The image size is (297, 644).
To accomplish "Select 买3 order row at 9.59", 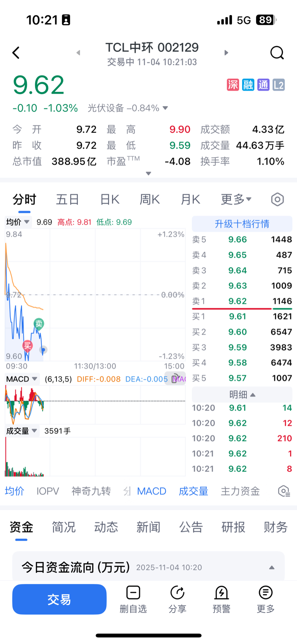I will 242,347.
